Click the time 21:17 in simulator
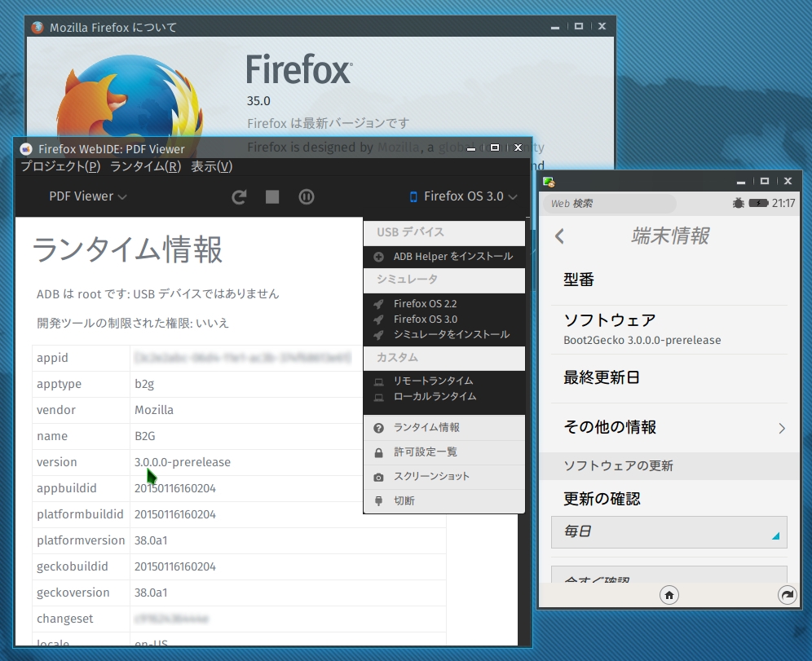 (783, 204)
